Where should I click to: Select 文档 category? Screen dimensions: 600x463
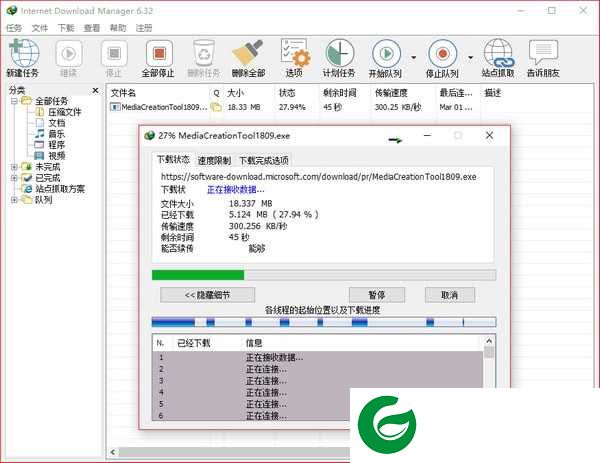pos(57,123)
